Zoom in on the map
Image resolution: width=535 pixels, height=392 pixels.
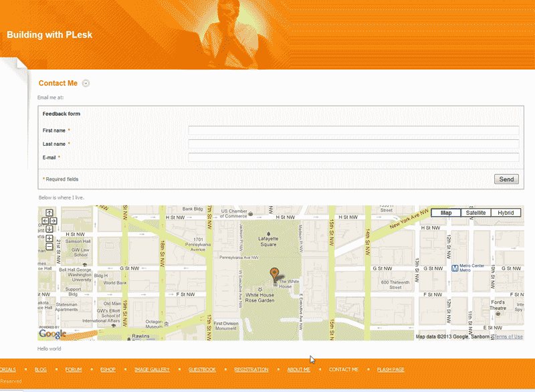[x=49, y=239]
